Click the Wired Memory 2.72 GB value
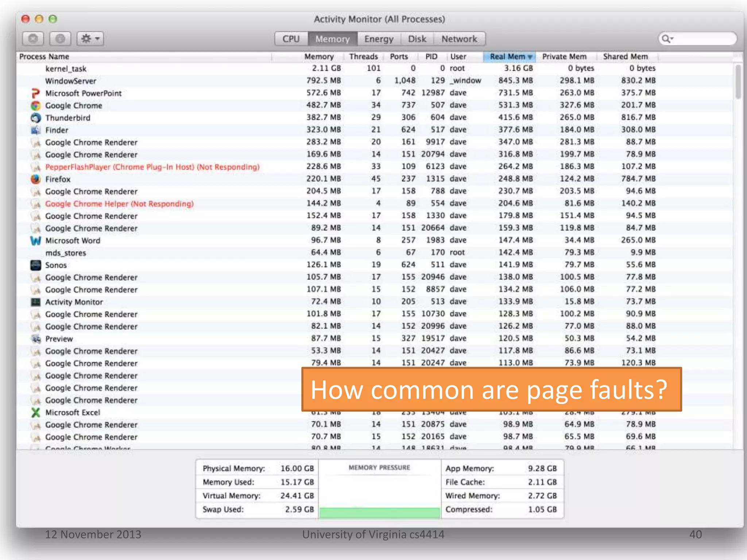Screen dimensions: 747x560 pyautogui.click(x=542, y=496)
